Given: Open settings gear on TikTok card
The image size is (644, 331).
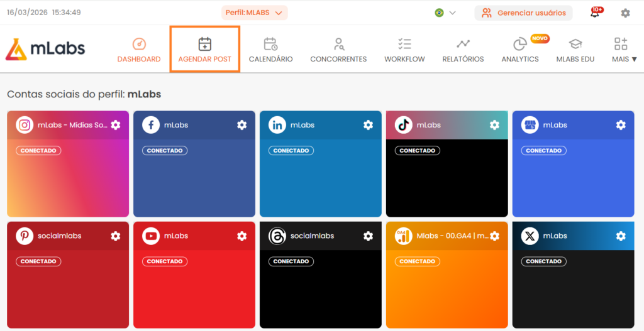Looking at the screenshot, I should click(494, 125).
